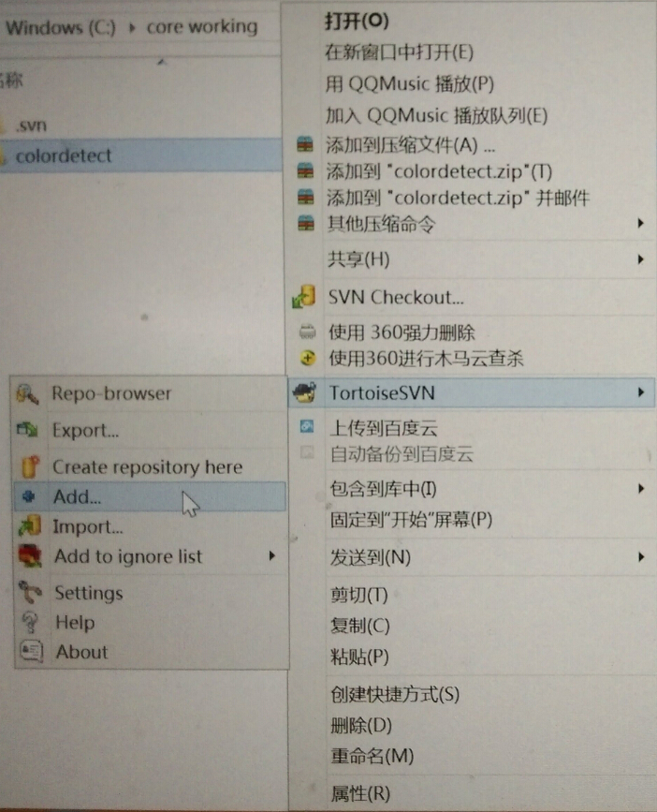Click the Export icon in TortoiseSVN submenu
Viewport: 657px width, 812px height.
coord(27,430)
